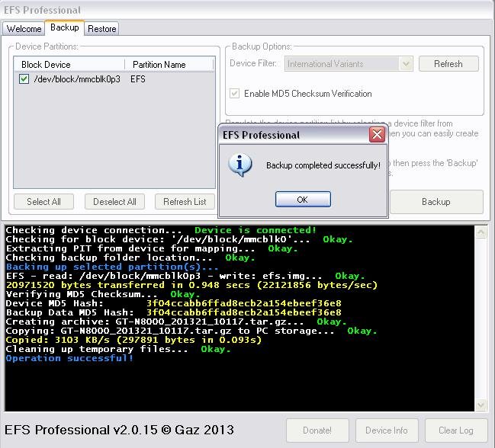This screenshot has width=495, height=448.
Task: Select the EFS partition name cell
Action: tap(138, 78)
